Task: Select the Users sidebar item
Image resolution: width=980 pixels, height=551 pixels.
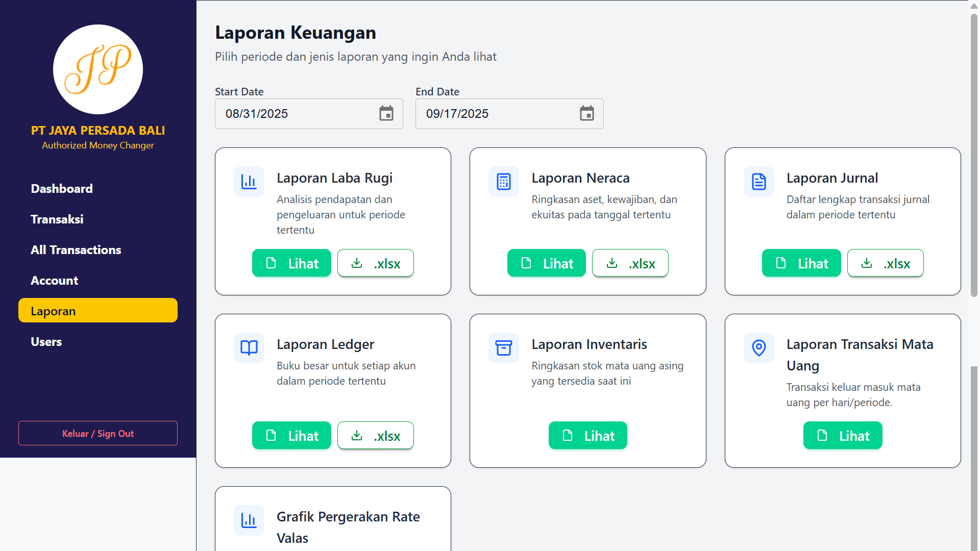Action: pos(46,342)
